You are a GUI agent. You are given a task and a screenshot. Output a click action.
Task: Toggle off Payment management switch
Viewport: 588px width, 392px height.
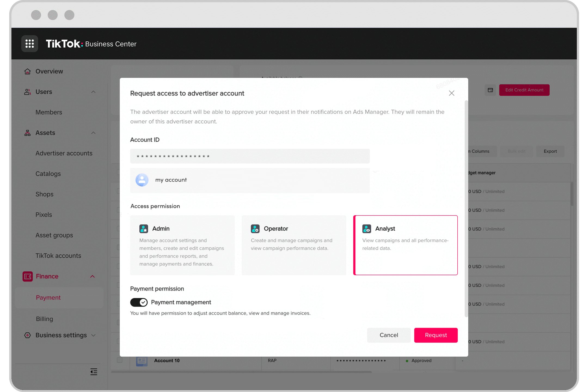click(139, 302)
